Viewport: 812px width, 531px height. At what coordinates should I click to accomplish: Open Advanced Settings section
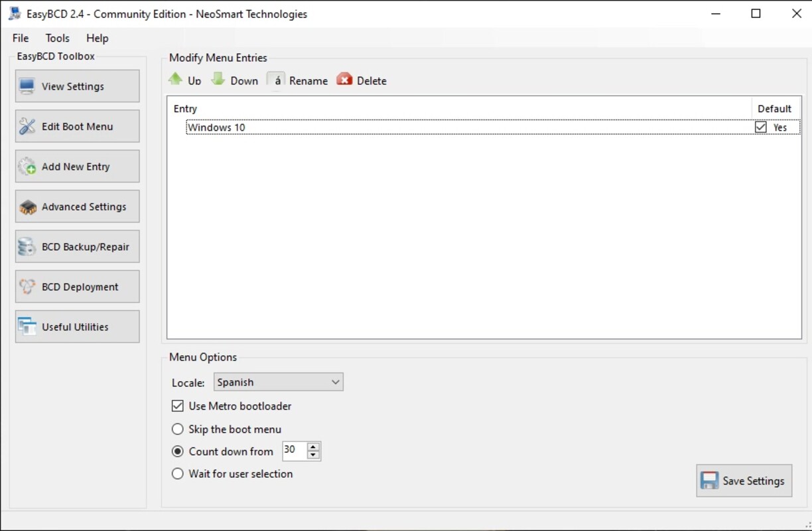(77, 206)
